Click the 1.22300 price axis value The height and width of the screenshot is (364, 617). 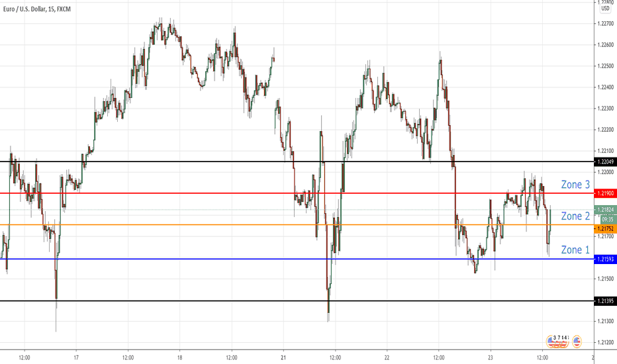coord(605,109)
